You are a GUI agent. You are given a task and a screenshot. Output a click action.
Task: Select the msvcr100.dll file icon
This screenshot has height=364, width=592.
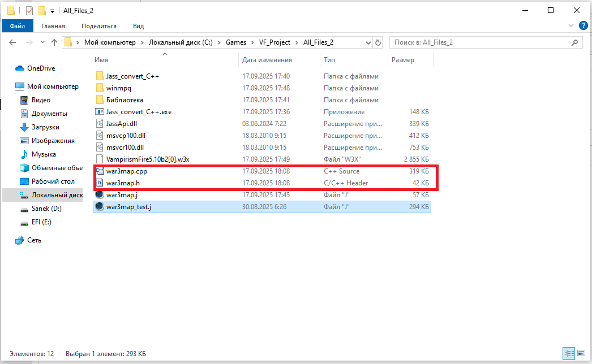[99, 148]
